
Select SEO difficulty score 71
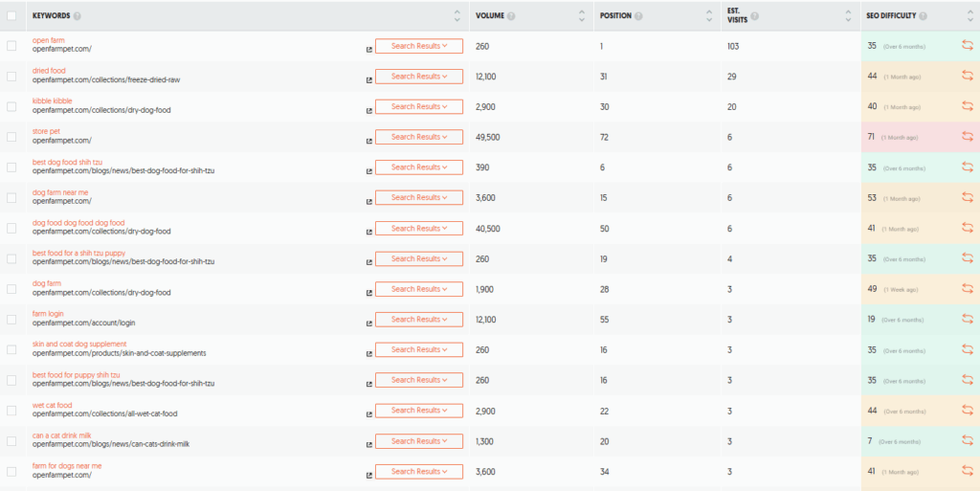pos(871,137)
